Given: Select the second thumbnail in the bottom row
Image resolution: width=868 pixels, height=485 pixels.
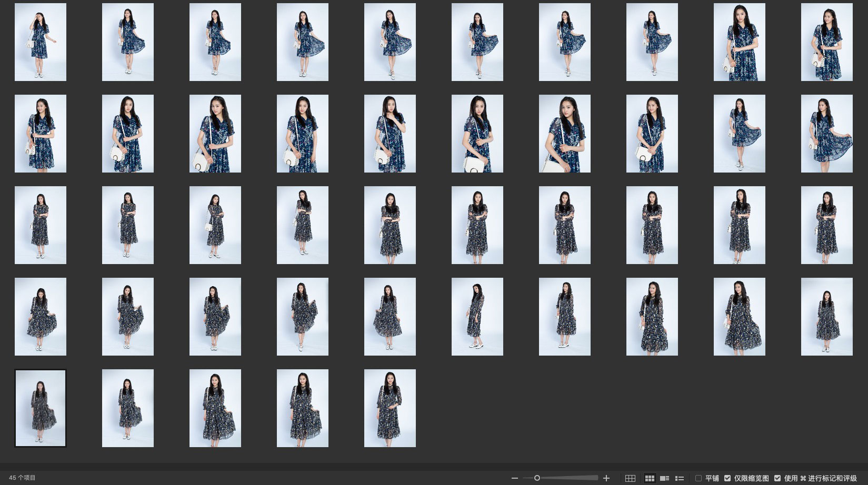Looking at the screenshot, I should tap(128, 408).
